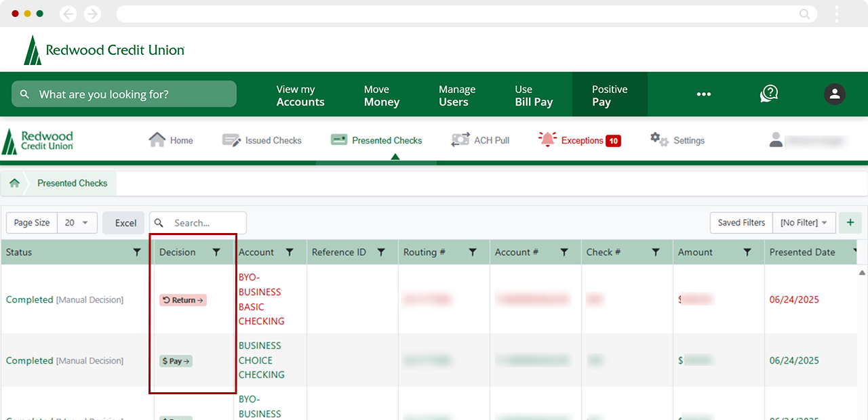This screenshot has height=420, width=868.
Task: Click the browser address bar
Action: point(466,14)
